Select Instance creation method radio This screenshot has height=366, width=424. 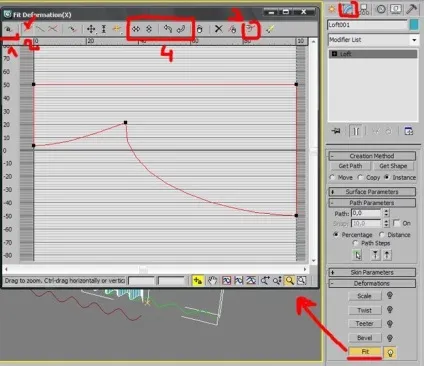pyautogui.click(x=387, y=177)
